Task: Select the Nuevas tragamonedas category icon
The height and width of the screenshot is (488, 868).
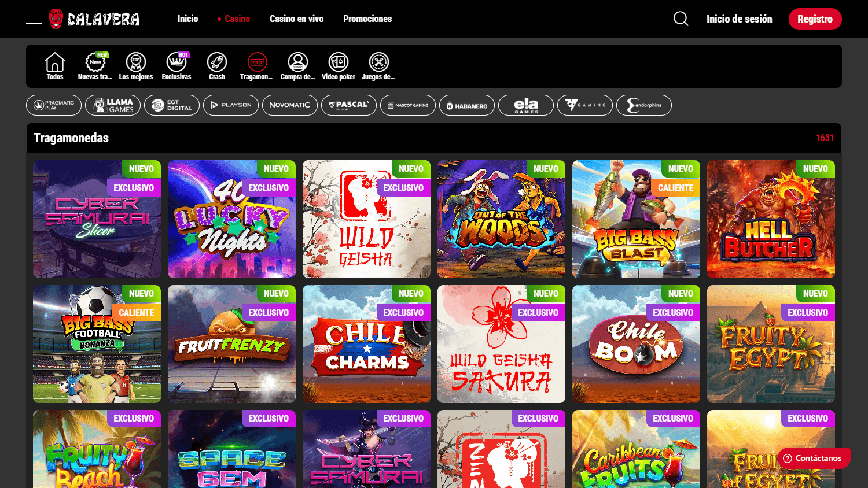Action: pos(95,66)
